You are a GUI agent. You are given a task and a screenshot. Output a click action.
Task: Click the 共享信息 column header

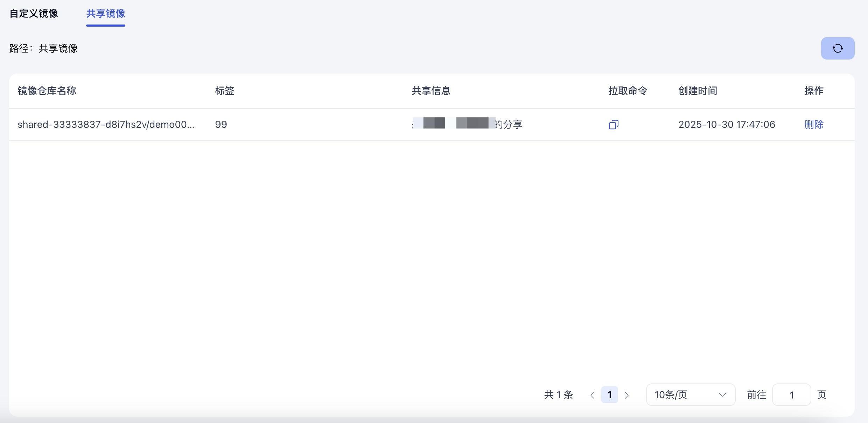(431, 91)
